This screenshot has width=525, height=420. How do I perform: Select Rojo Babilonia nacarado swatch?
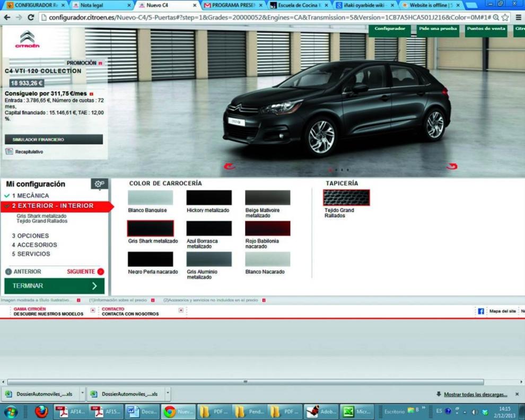tap(267, 229)
